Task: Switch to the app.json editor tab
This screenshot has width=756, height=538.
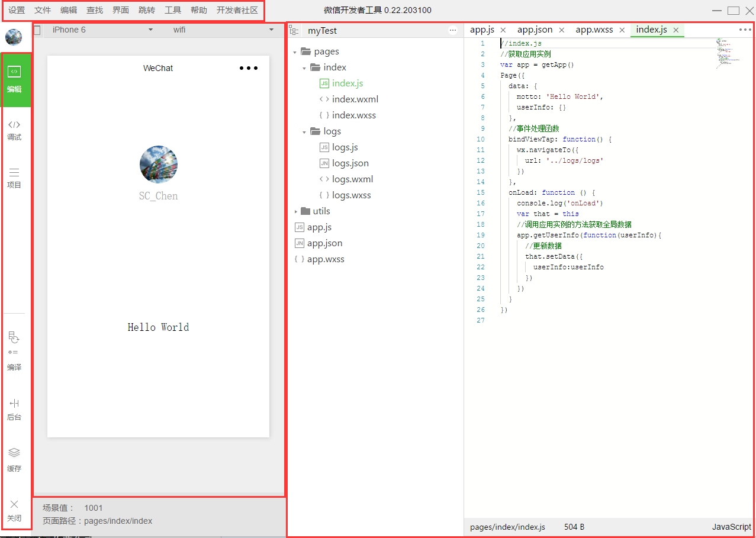Action: click(x=535, y=30)
